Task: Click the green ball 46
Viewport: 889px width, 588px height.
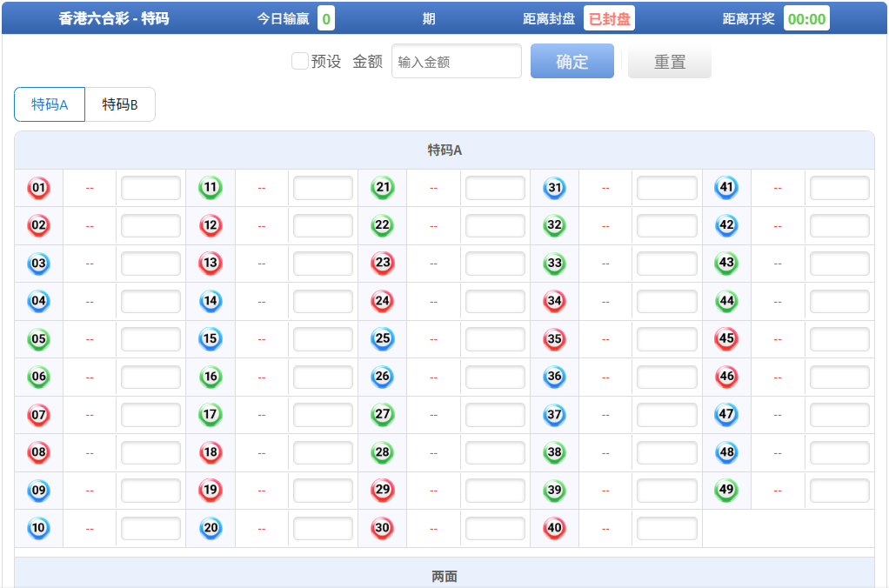Action: click(726, 377)
